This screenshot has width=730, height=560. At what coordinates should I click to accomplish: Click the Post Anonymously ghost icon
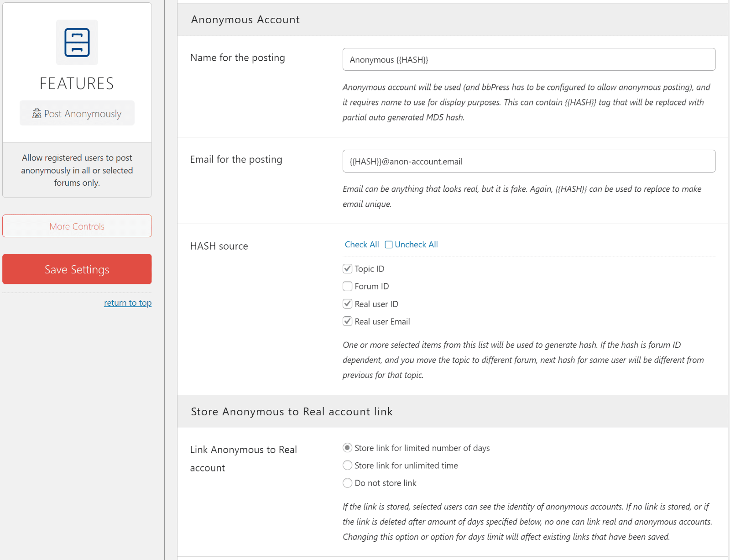point(37,114)
